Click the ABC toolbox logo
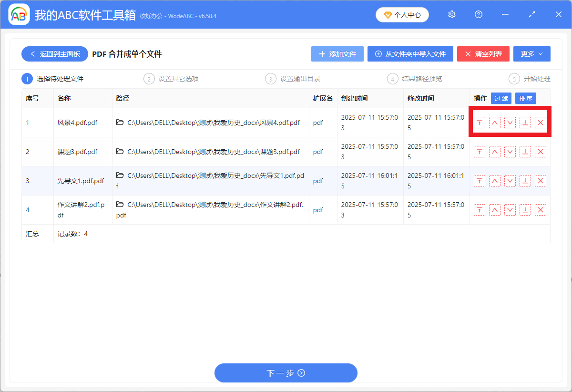This screenshot has width=572, height=392. tap(19, 14)
